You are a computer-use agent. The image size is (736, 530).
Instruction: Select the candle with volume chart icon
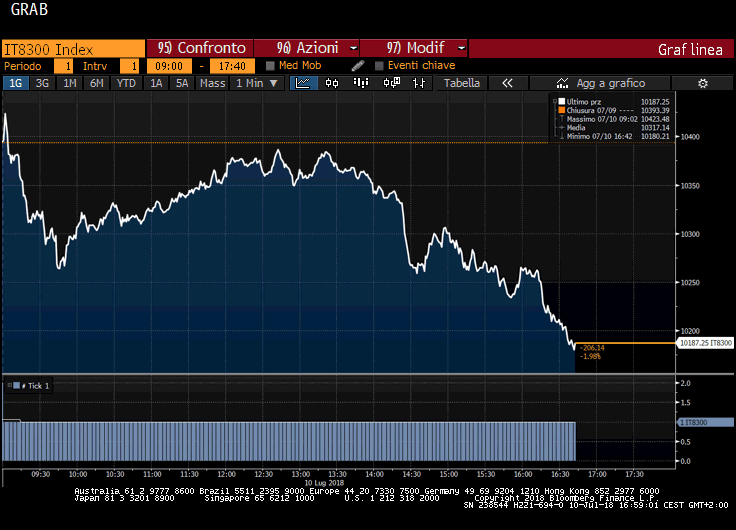(x=391, y=83)
